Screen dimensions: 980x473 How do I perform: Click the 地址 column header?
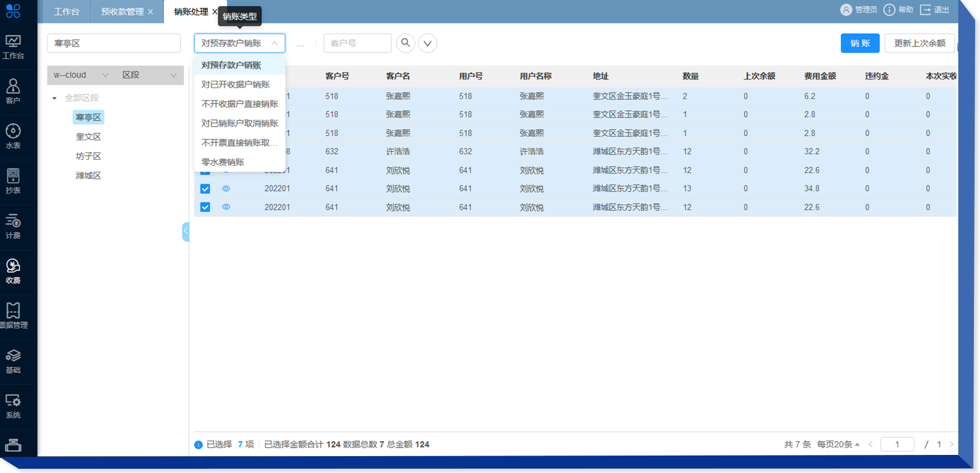pos(601,76)
